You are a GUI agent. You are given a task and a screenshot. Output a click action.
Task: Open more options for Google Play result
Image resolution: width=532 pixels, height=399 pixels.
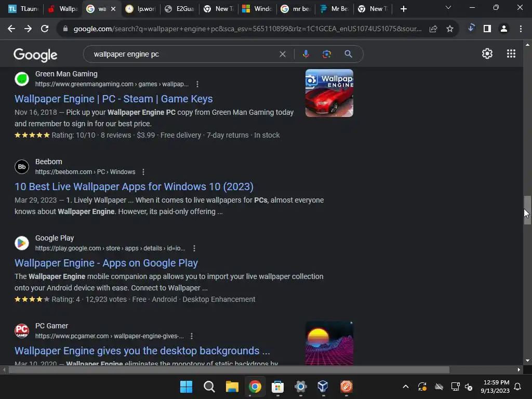click(194, 248)
